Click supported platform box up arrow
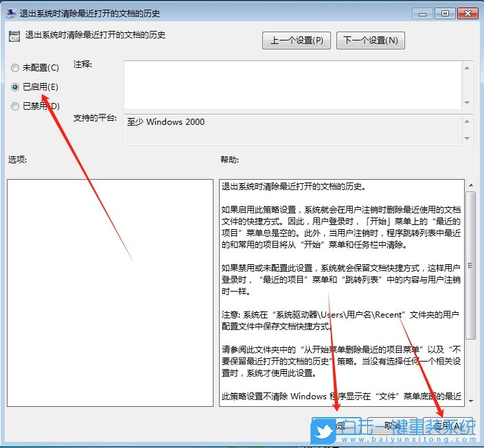This screenshot has height=448, width=484. click(x=467, y=121)
